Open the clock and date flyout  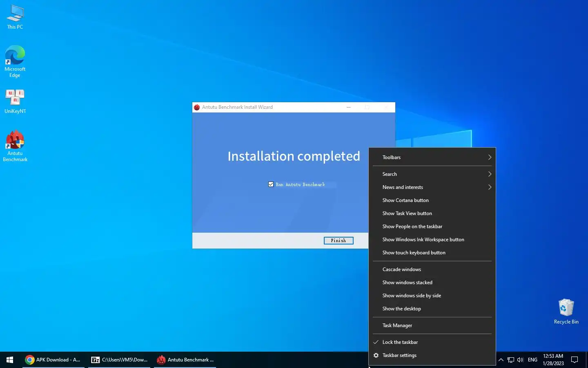click(x=553, y=360)
